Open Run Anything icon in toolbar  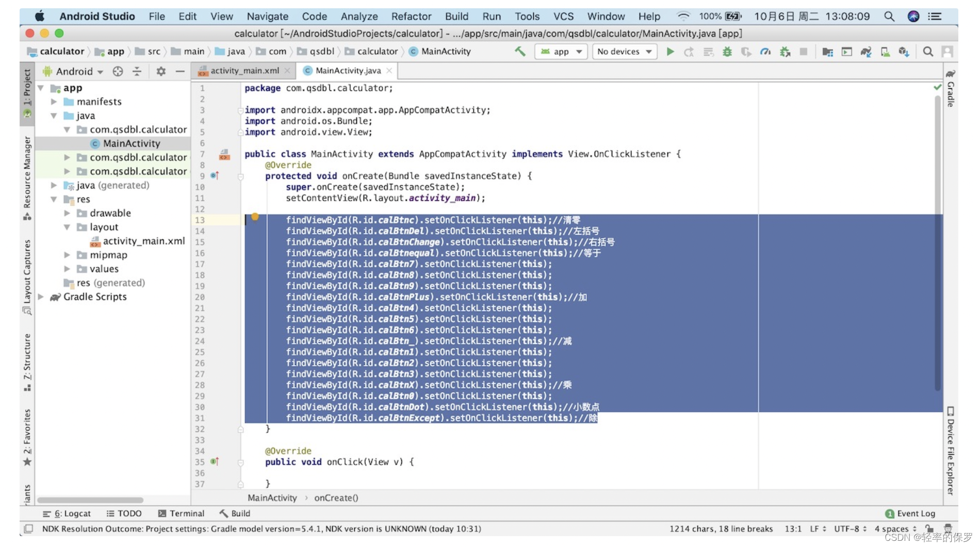click(x=846, y=52)
